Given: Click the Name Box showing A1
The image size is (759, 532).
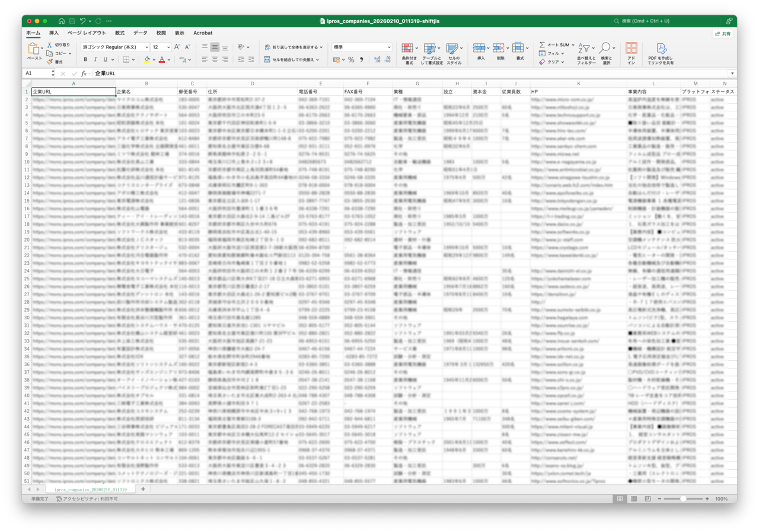Looking at the screenshot, I should pos(37,73).
